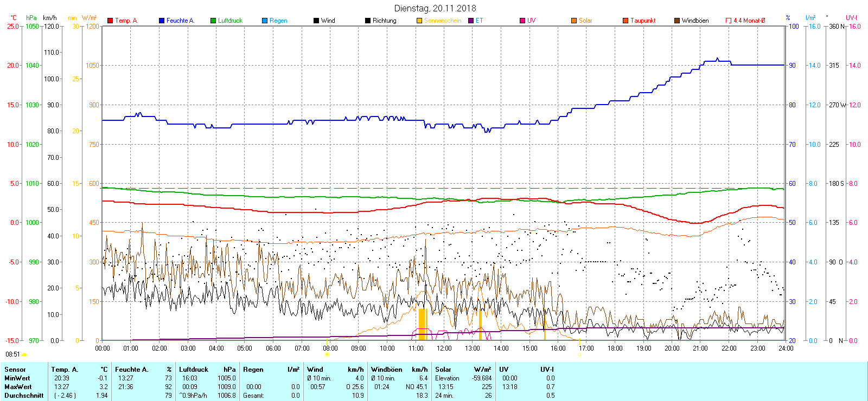This screenshot has height=401, width=868.
Task: Click the Sonnenschein legend label
Action: coord(443,21)
